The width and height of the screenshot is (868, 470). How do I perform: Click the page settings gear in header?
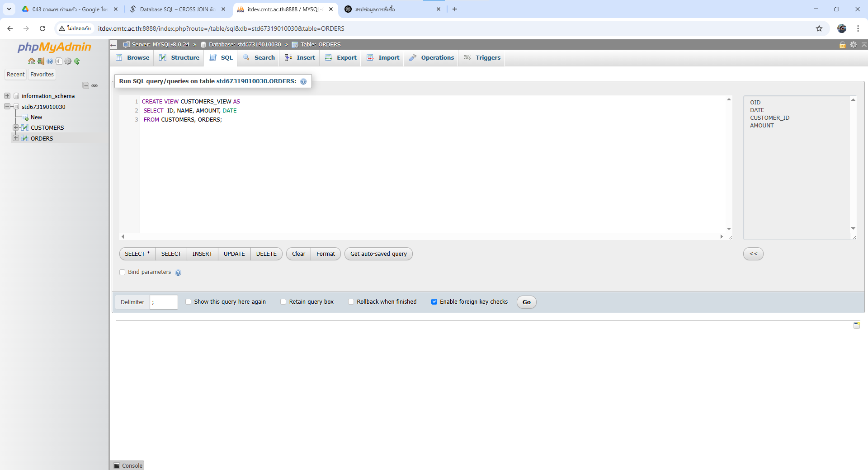[853, 44]
